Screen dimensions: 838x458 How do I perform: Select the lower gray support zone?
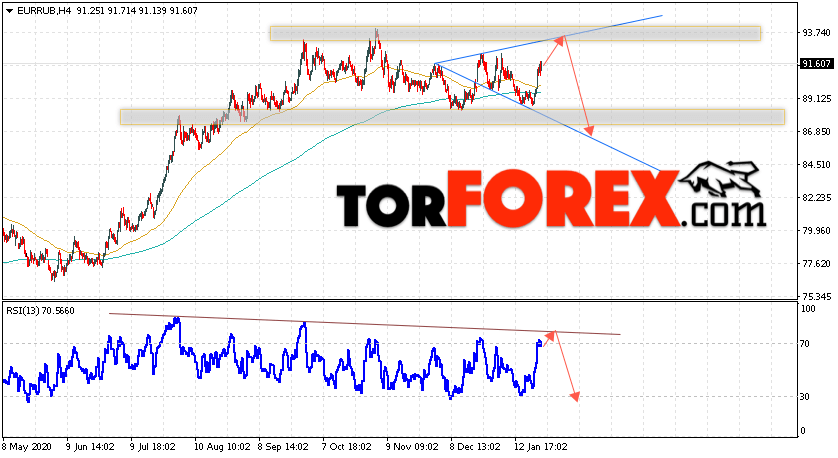[x=452, y=117]
